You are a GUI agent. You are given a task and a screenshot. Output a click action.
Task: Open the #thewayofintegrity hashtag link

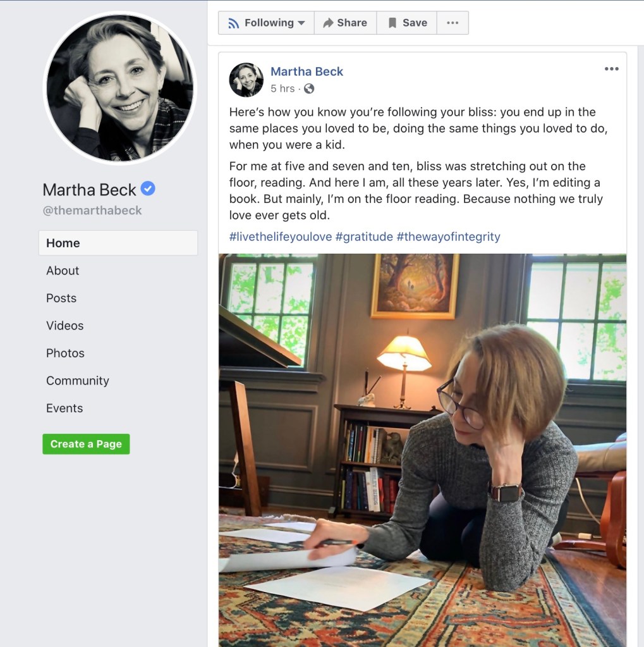coord(448,237)
